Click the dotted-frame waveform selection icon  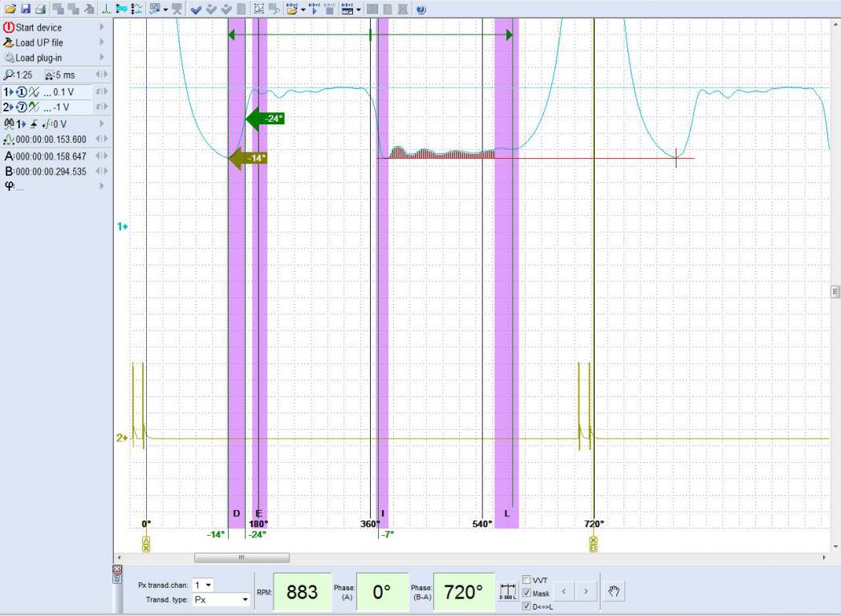tap(259, 9)
